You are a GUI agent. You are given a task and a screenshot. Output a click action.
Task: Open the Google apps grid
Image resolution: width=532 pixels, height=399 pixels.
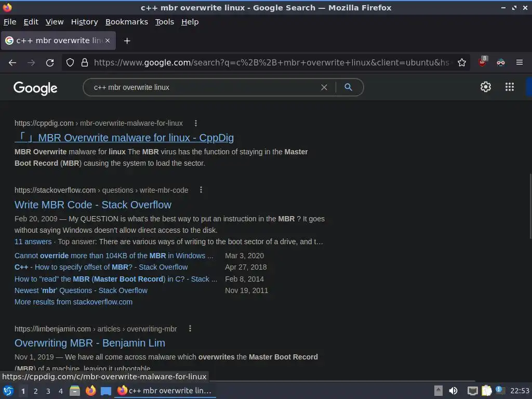(x=510, y=87)
